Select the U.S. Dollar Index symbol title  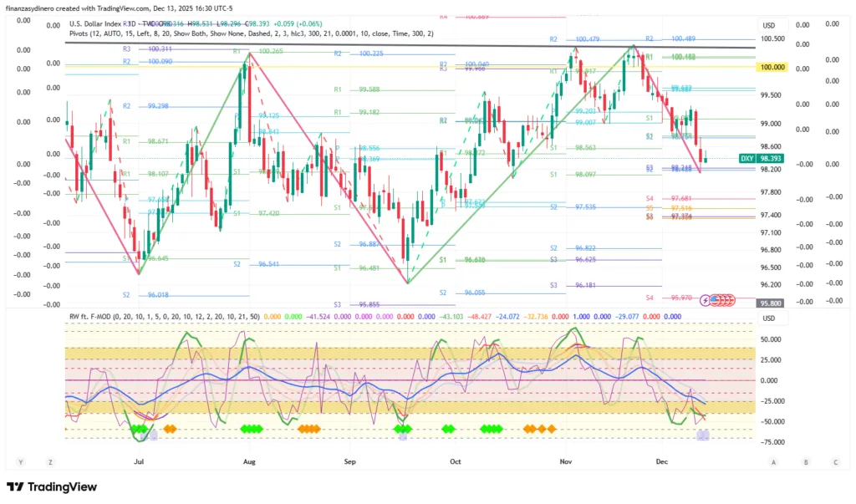click(x=100, y=23)
